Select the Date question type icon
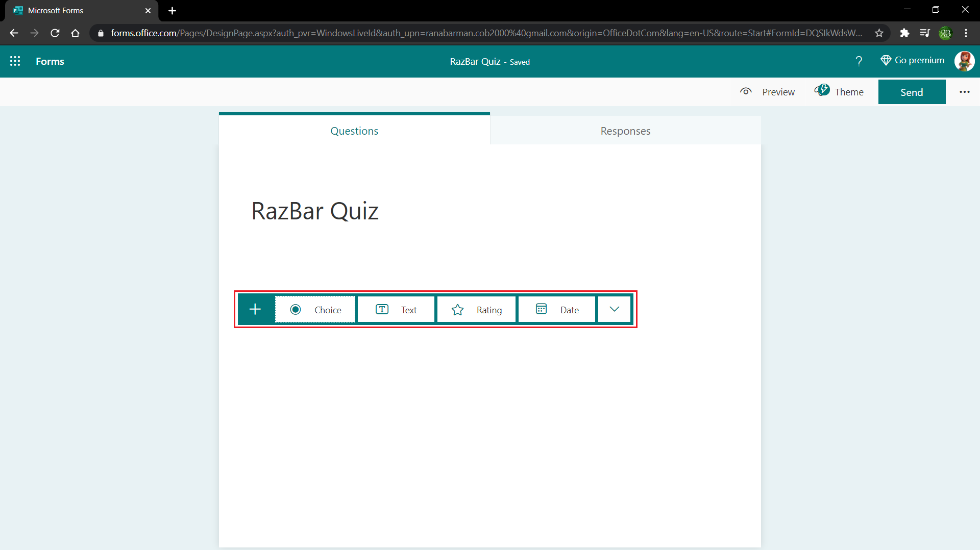Image resolution: width=980 pixels, height=550 pixels. (542, 309)
